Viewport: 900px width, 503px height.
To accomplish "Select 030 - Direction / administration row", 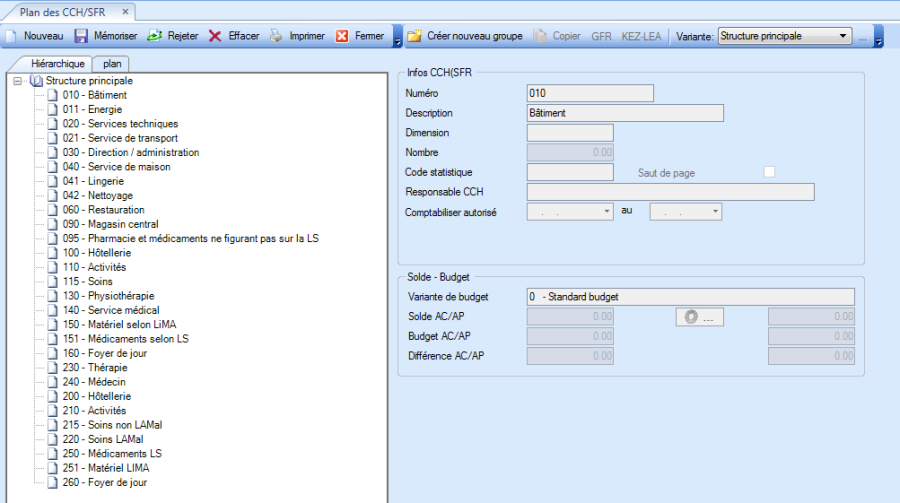I will [131, 153].
